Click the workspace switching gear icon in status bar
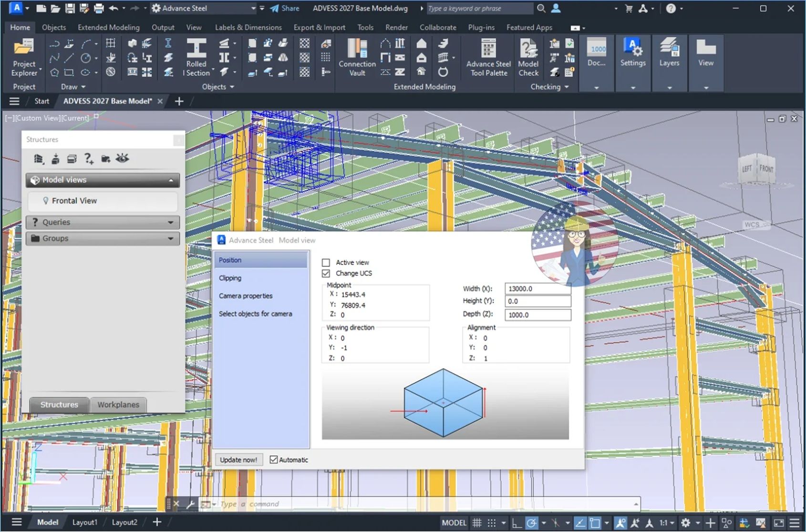This screenshot has height=532, width=806. point(685,522)
